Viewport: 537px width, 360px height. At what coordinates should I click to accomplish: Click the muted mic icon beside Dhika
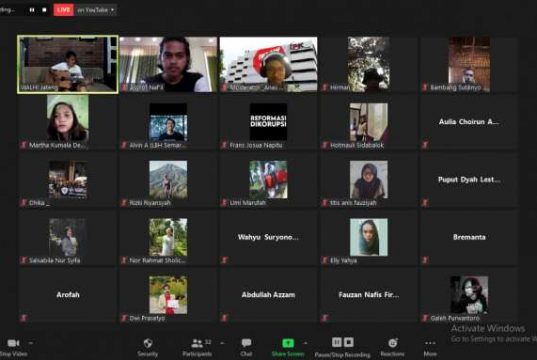23,202
